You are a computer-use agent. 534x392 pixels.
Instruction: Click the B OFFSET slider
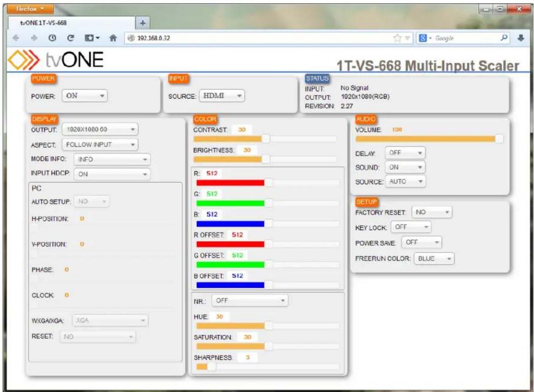point(268,285)
